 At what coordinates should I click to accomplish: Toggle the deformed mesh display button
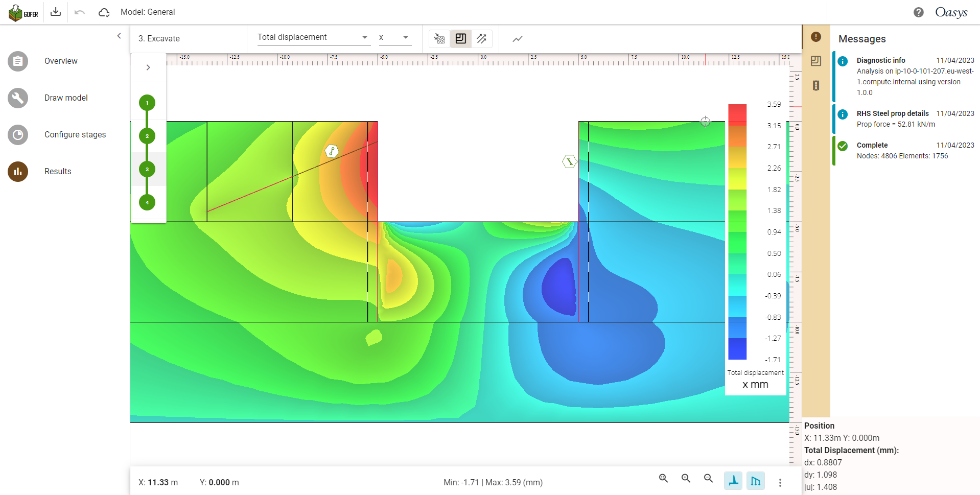439,39
